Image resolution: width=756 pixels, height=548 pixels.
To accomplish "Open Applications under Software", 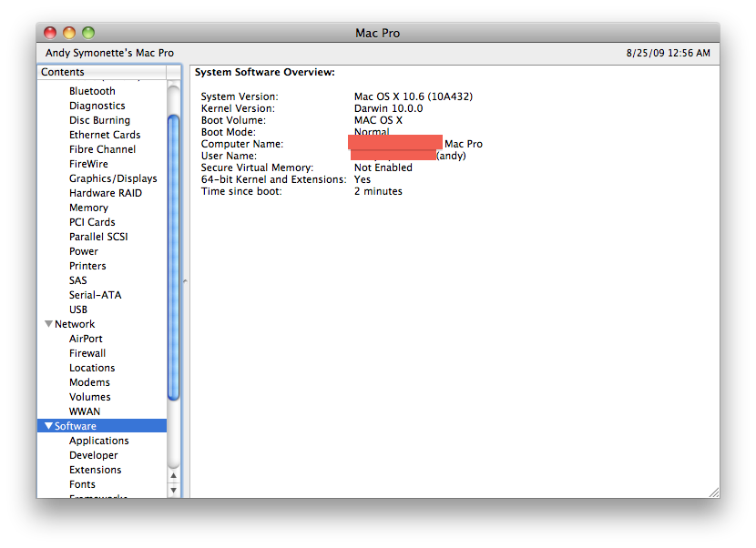I will tap(99, 441).
